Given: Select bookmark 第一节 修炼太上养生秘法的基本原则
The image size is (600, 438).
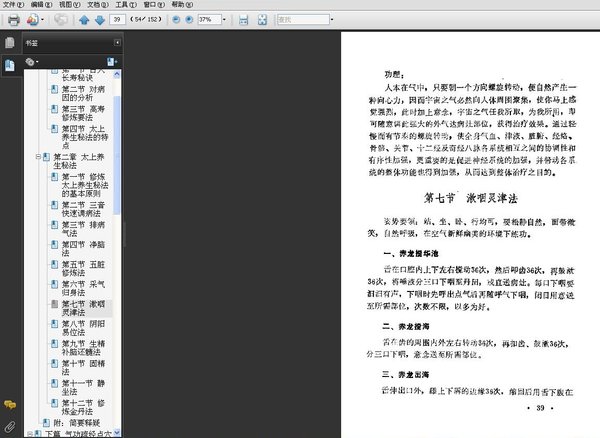Looking at the screenshot, I should pyautogui.click(x=85, y=185).
